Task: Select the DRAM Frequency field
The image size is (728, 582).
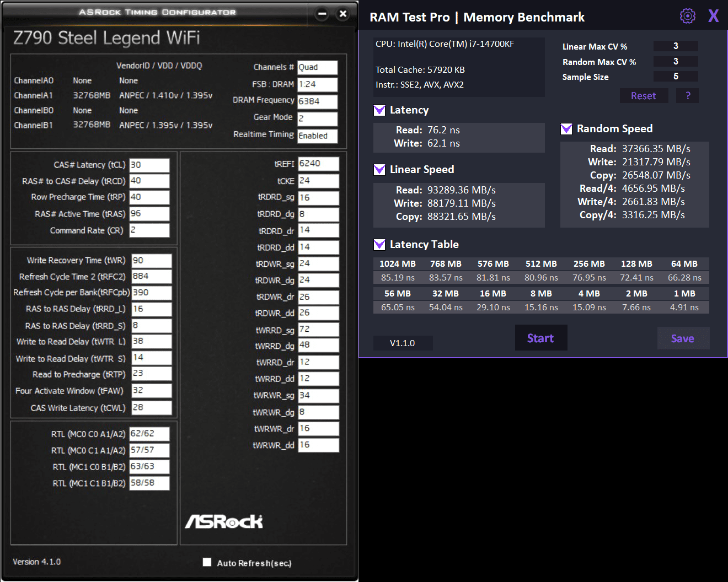Action: click(317, 102)
